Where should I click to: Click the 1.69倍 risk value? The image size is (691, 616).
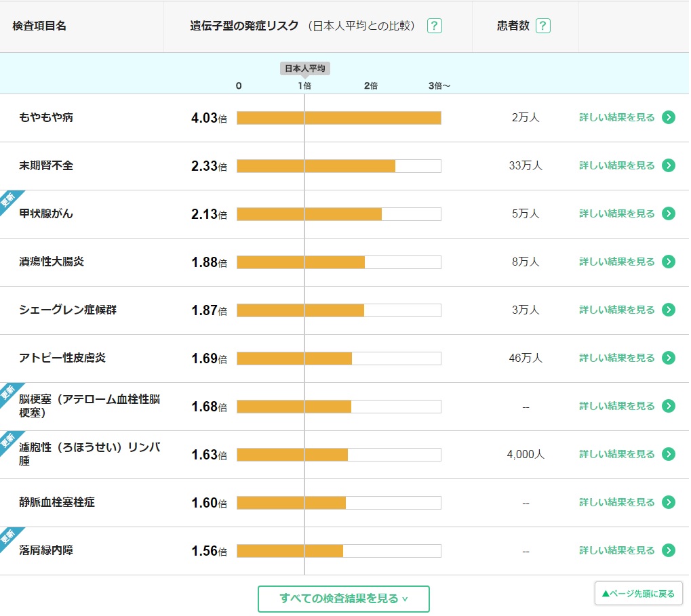[x=210, y=359]
